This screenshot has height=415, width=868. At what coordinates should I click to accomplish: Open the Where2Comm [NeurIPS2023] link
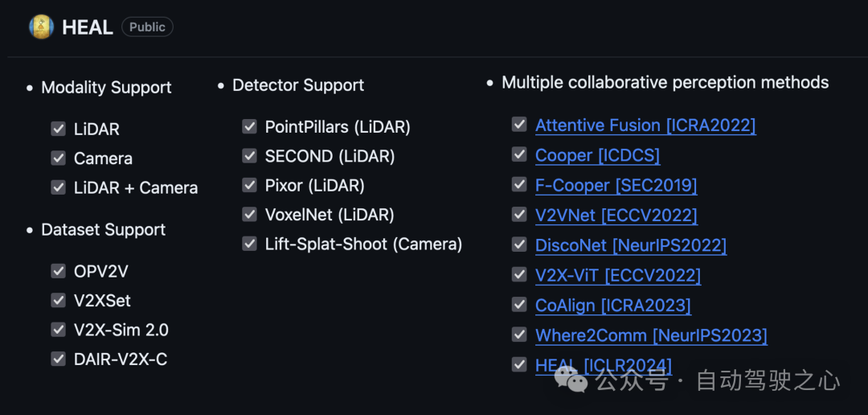click(651, 335)
